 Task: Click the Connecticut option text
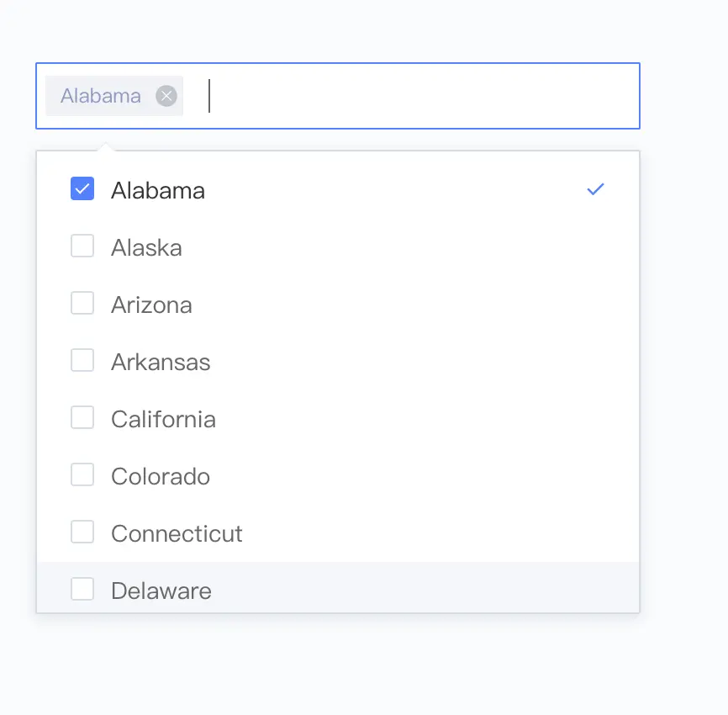click(x=177, y=534)
